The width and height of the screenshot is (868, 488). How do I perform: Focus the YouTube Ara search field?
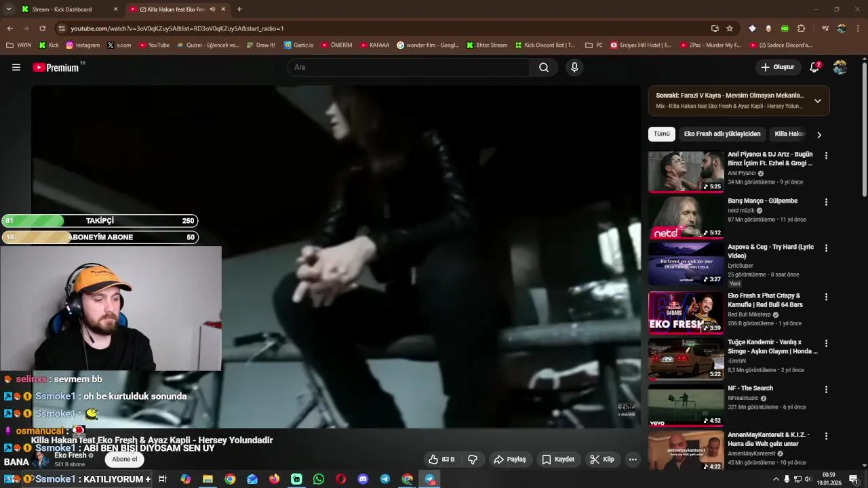[x=410, y=67]
